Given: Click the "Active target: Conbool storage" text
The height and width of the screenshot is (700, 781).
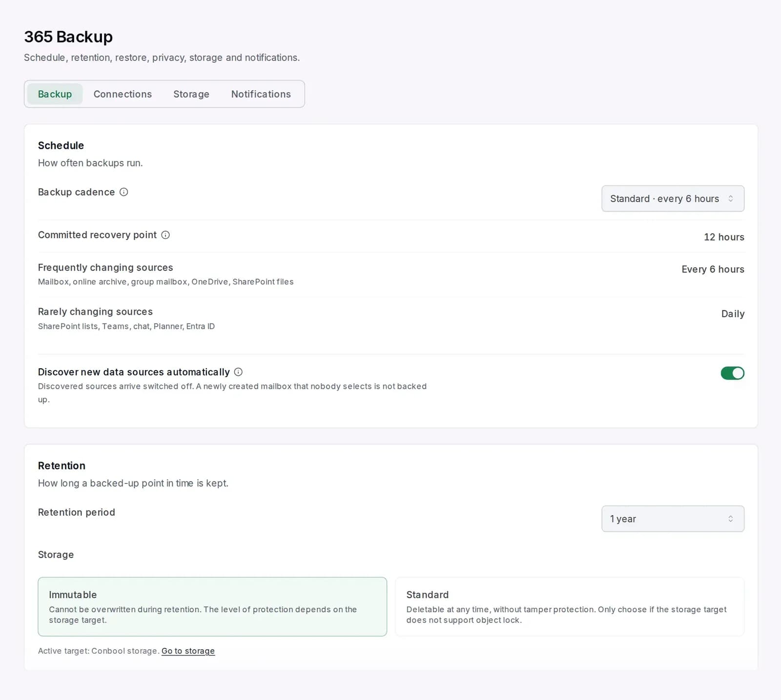Looking at the screenshot, I should click(99, 651).
